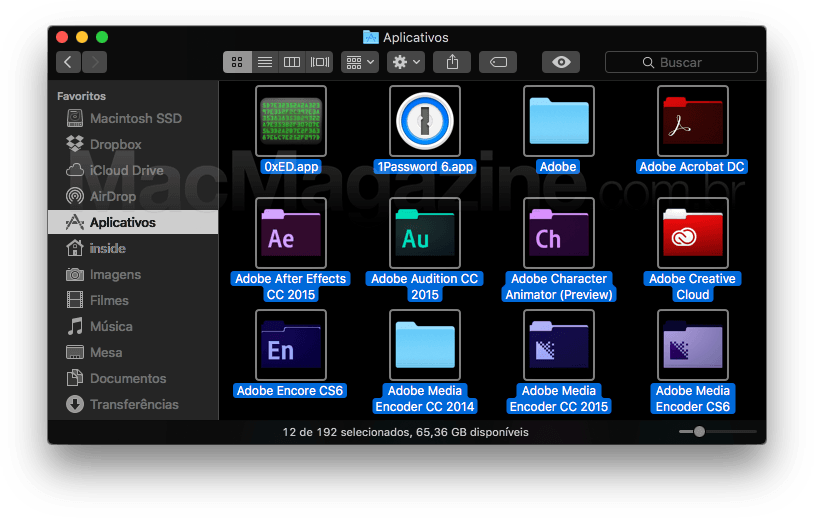Navigate back with the back arrow
This screenshot has height=518, width=814.
coord(68,62)
